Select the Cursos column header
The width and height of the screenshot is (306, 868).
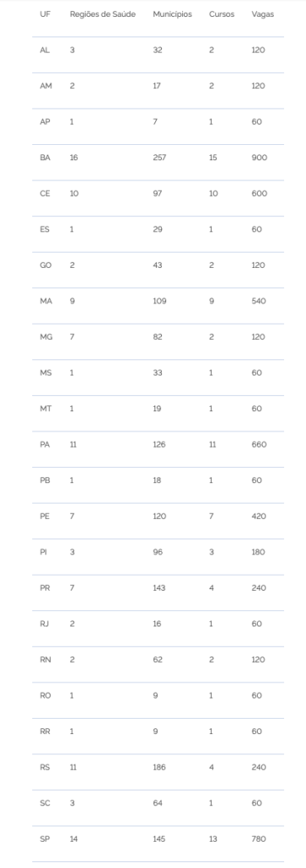pyautogui.click(x=222, y=14)
